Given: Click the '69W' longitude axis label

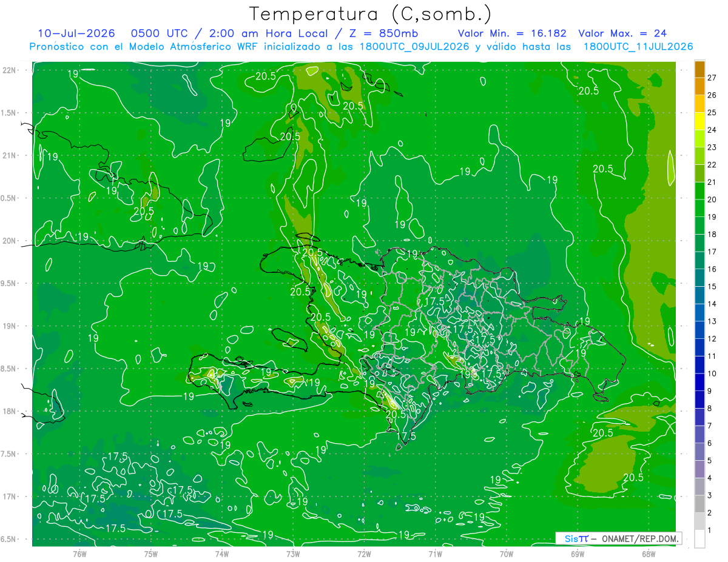Looking at the screenshot, I should 577,554.
